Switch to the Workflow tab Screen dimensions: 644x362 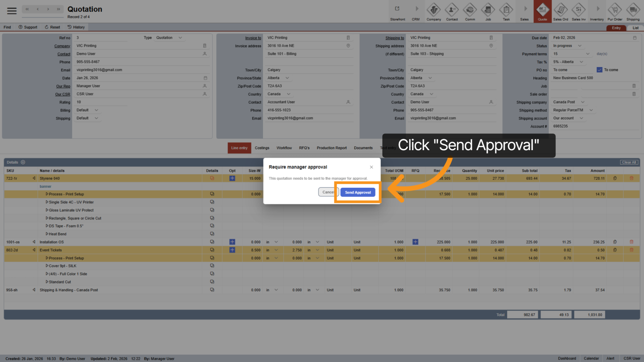[284, 148]
